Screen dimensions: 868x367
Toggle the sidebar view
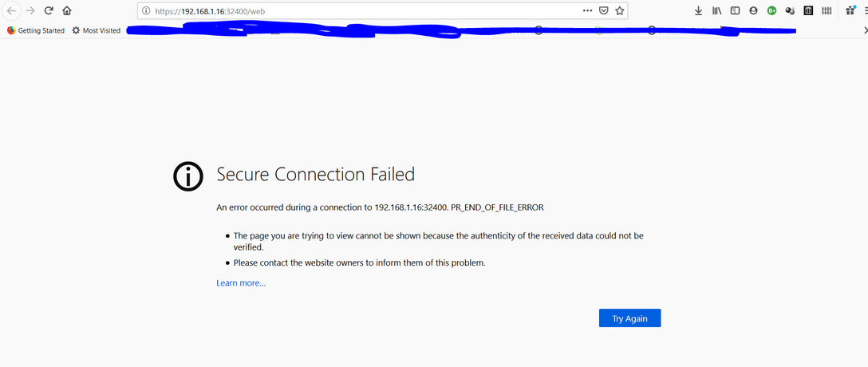(735, 11)
